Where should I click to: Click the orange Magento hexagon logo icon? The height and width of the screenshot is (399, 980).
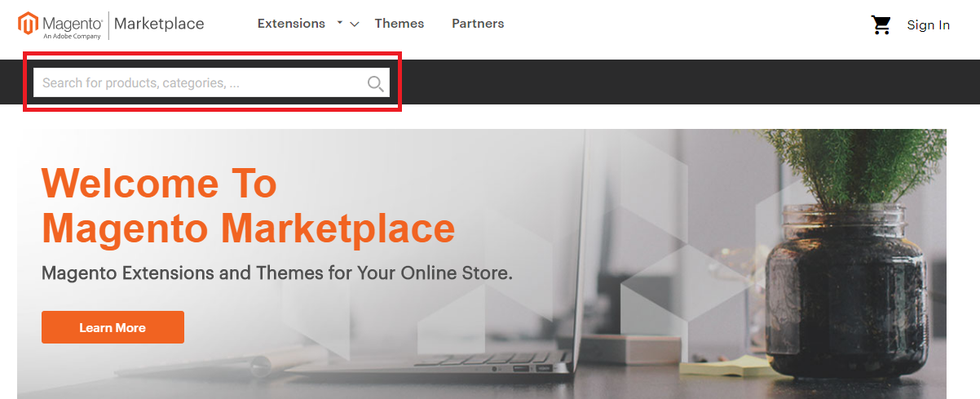(x=28, y=24)
